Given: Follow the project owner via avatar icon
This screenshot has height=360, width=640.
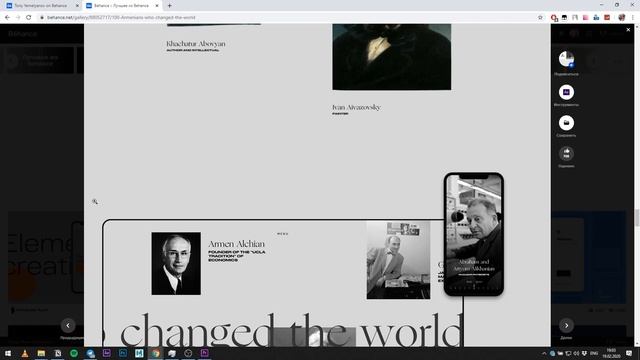Looking at the screenshot, I should point(566,59).
